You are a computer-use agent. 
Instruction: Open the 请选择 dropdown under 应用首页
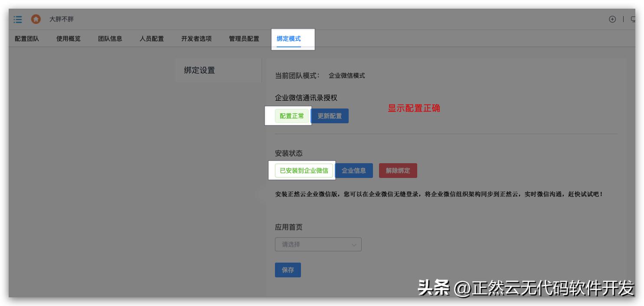[318, 244]
